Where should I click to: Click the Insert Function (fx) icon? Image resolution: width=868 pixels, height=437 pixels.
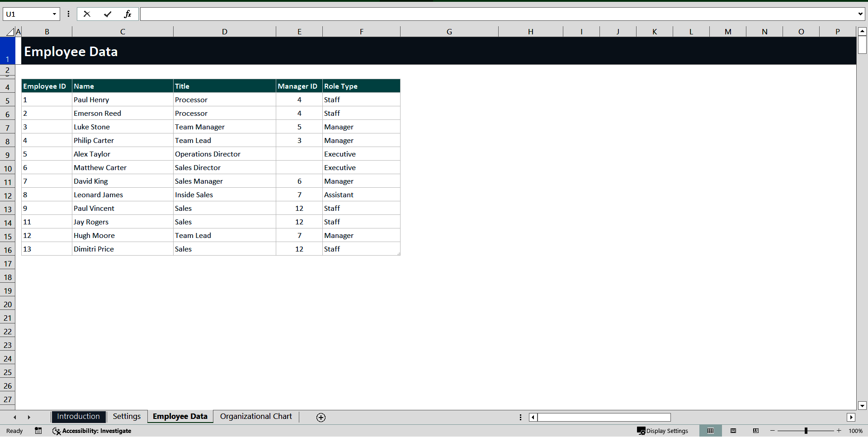(128, 14)
